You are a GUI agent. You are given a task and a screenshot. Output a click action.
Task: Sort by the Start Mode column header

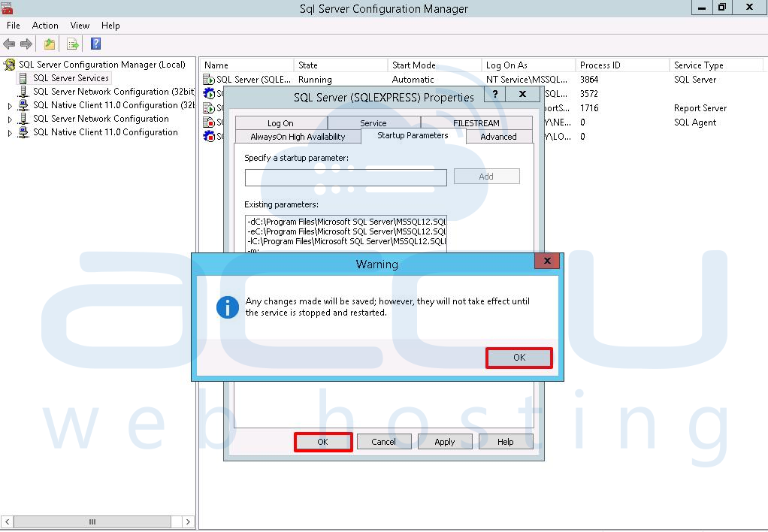coord(435,65)
